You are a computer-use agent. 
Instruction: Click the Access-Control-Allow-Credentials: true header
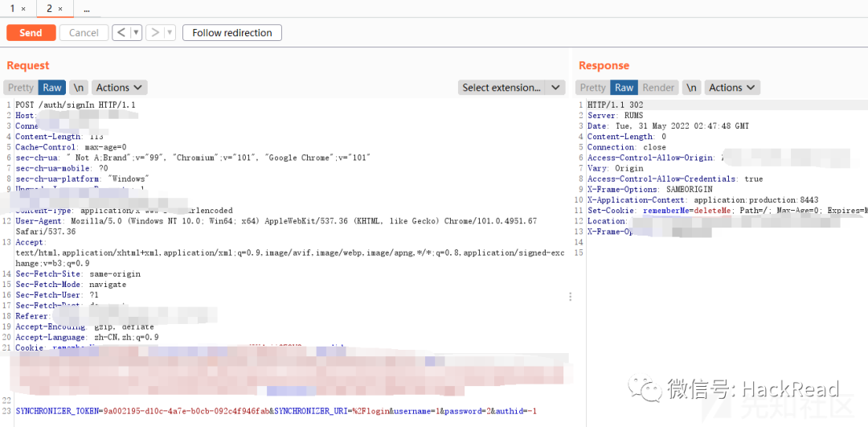point(675,179)
